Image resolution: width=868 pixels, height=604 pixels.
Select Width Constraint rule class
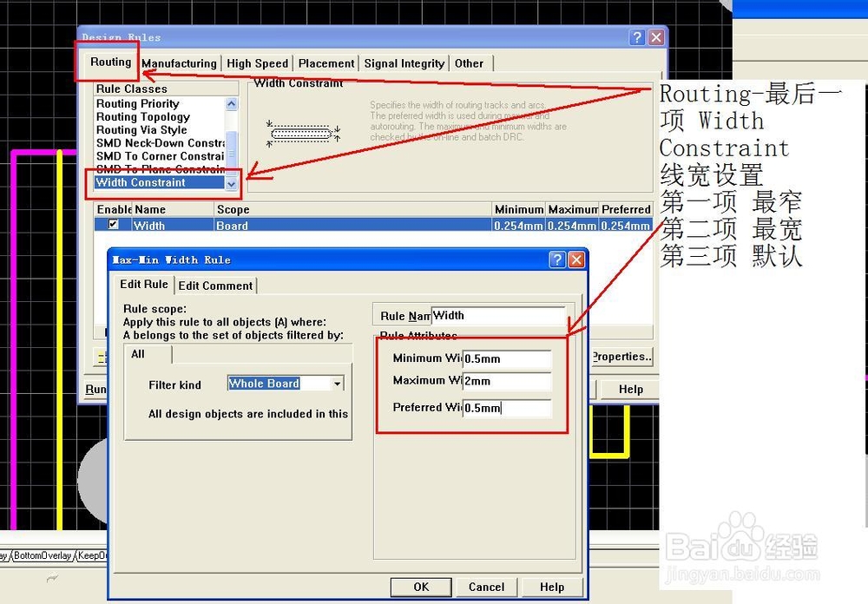160,183
